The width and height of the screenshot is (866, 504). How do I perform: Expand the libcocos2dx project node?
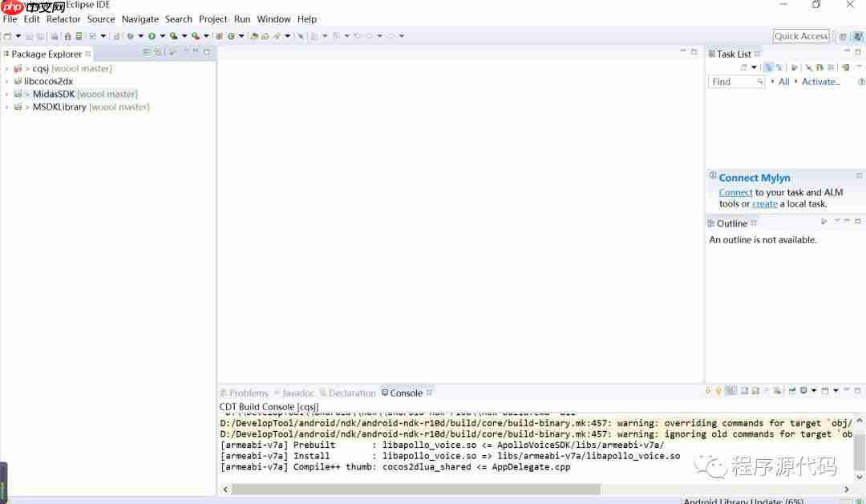pos(6,82)
